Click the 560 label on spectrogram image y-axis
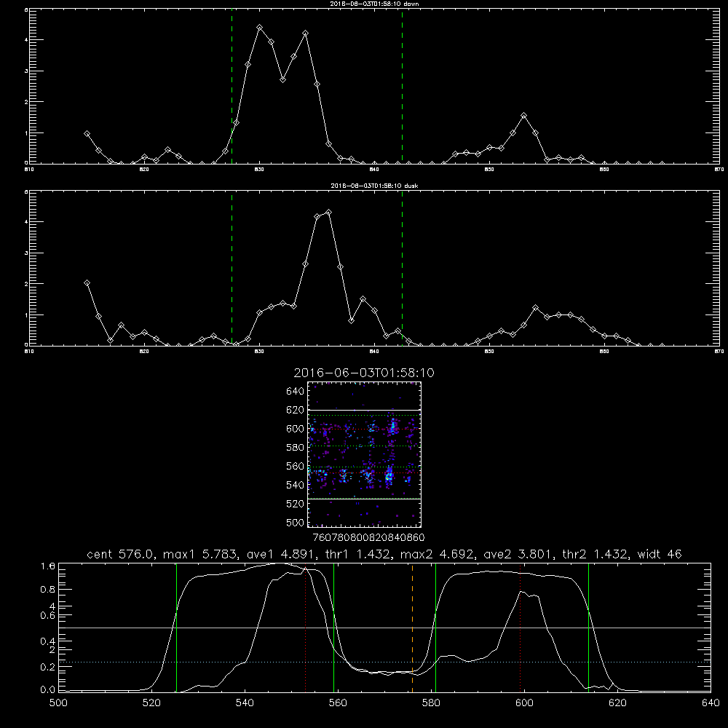The image size is (728, 728). pyautogui.click(x=296, y=466)
